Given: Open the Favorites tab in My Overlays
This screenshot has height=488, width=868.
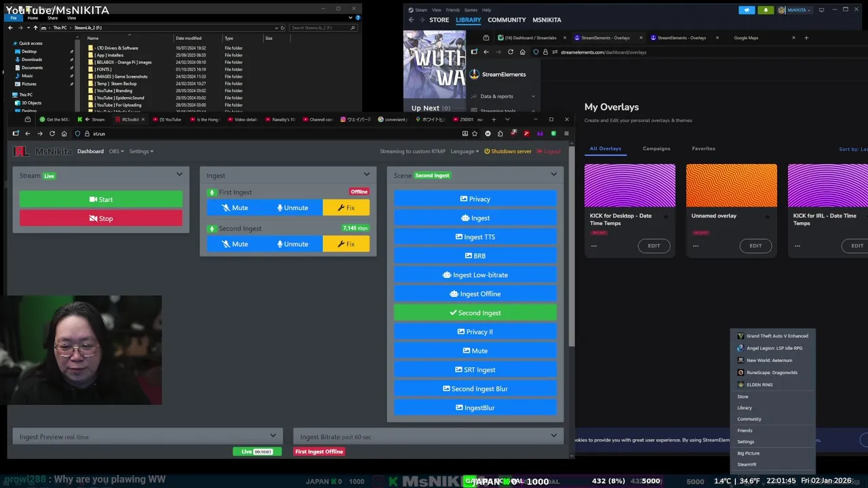Looking at the screenshot, I should point(703,148).
